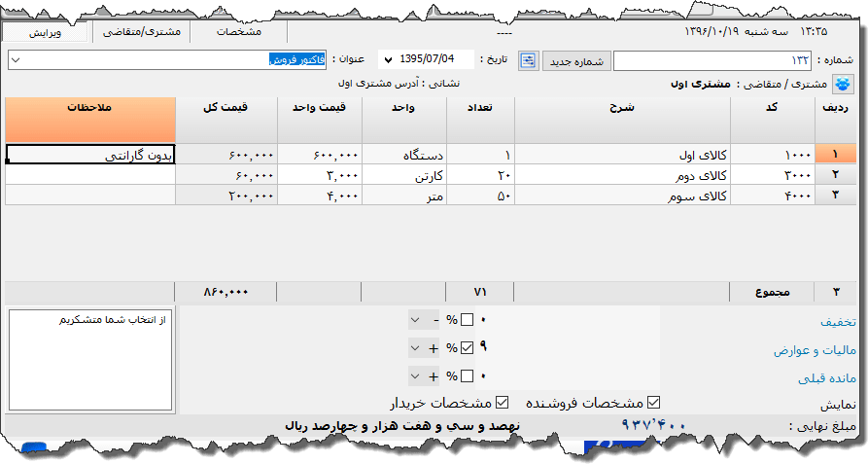Click the ملاحظات column header
868x464 pixels.
[x=90, y=121]
